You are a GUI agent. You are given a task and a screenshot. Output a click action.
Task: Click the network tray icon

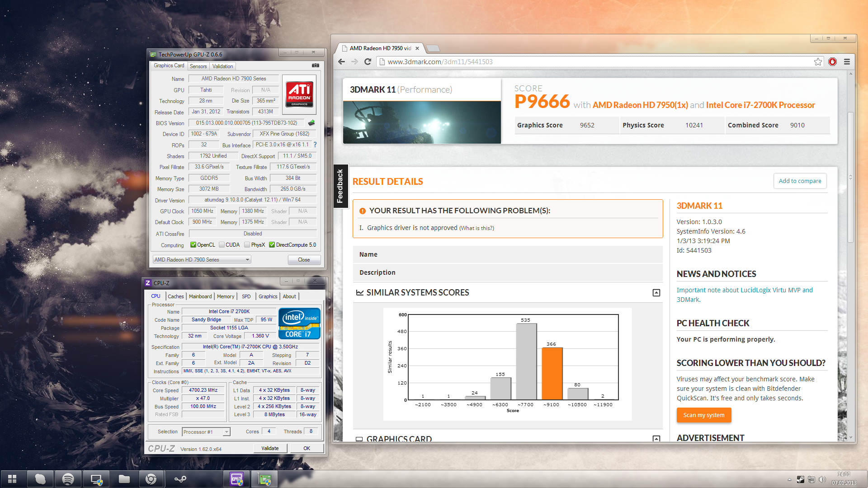811,479
